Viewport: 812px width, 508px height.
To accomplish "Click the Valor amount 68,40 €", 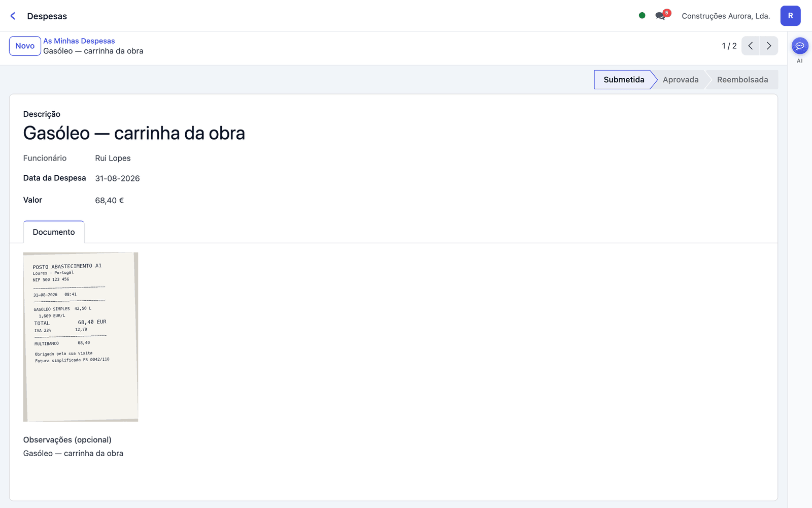I will pos(110,200).
